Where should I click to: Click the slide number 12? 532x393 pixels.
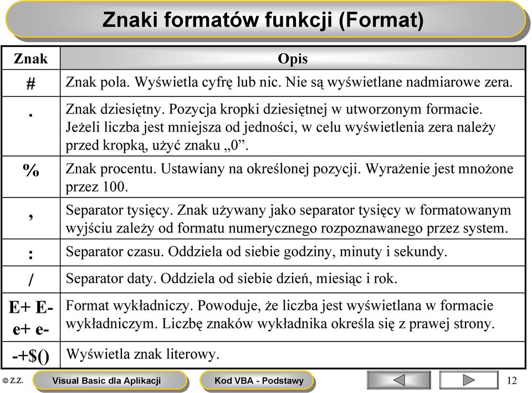click(511, 380)
